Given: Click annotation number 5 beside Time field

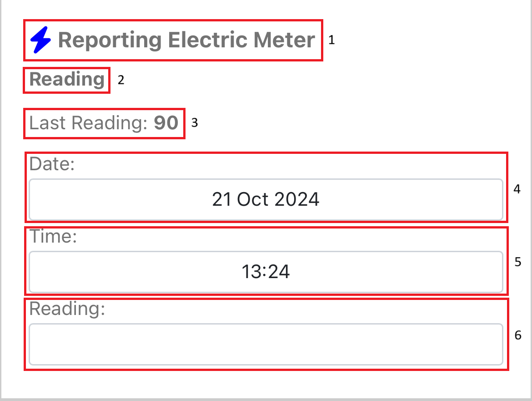Looking at the screenshot, I should click(517, 262).
